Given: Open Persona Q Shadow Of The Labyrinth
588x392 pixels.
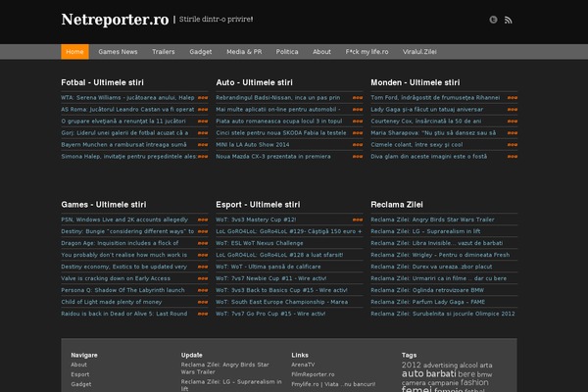Looking at the screenshot, I should (x=123, y=290).
